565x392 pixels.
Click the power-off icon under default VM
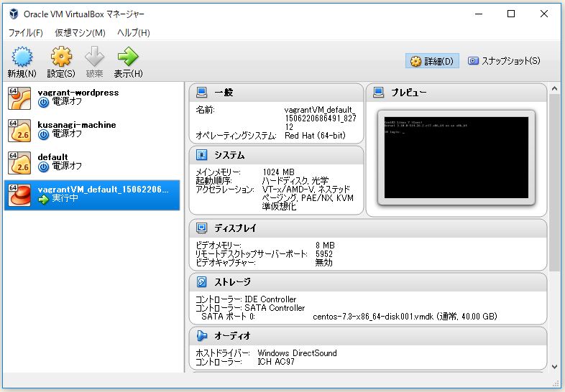point(44,167)
